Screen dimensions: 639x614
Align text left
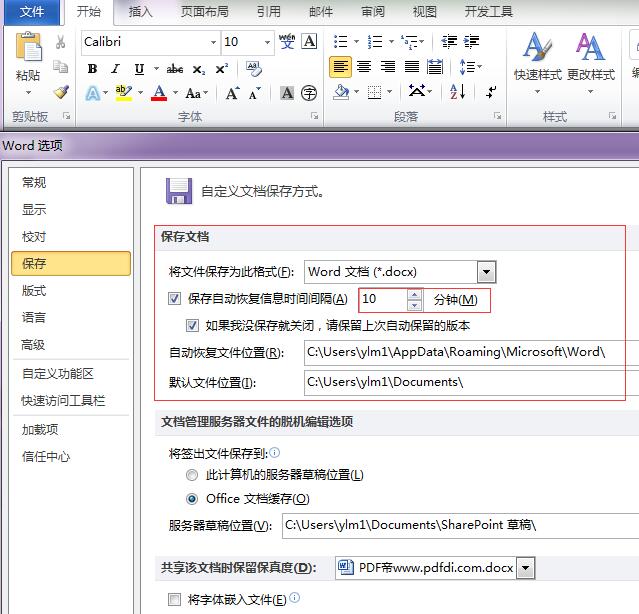340,66
